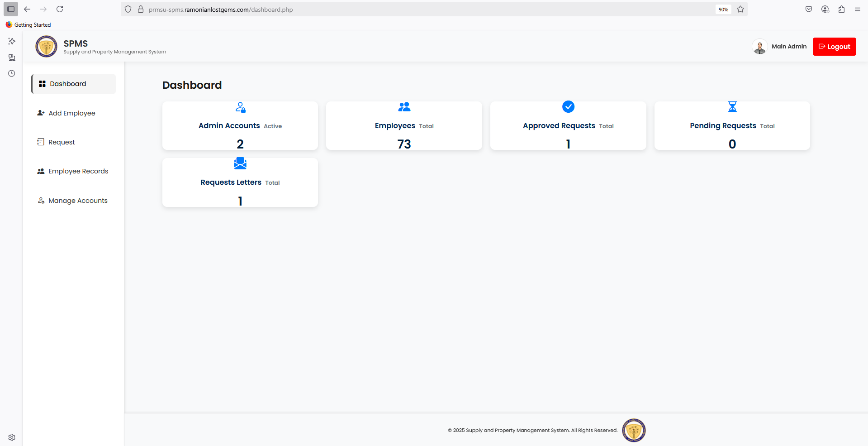Open the browser extensions puzzle icon

[x=841, y=9]
